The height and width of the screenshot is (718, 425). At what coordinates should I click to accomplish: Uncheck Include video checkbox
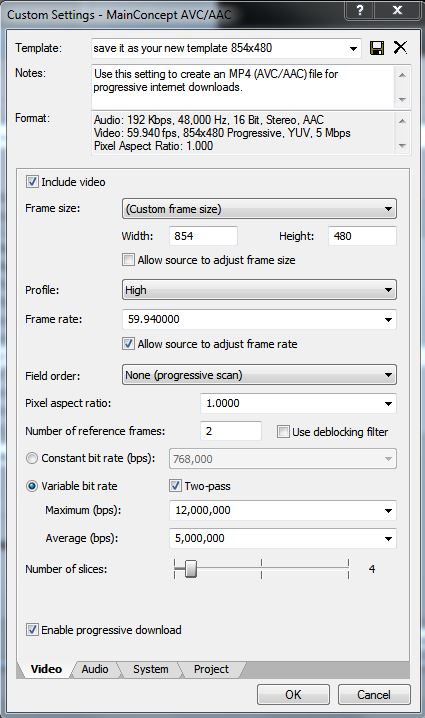point(32,182)
